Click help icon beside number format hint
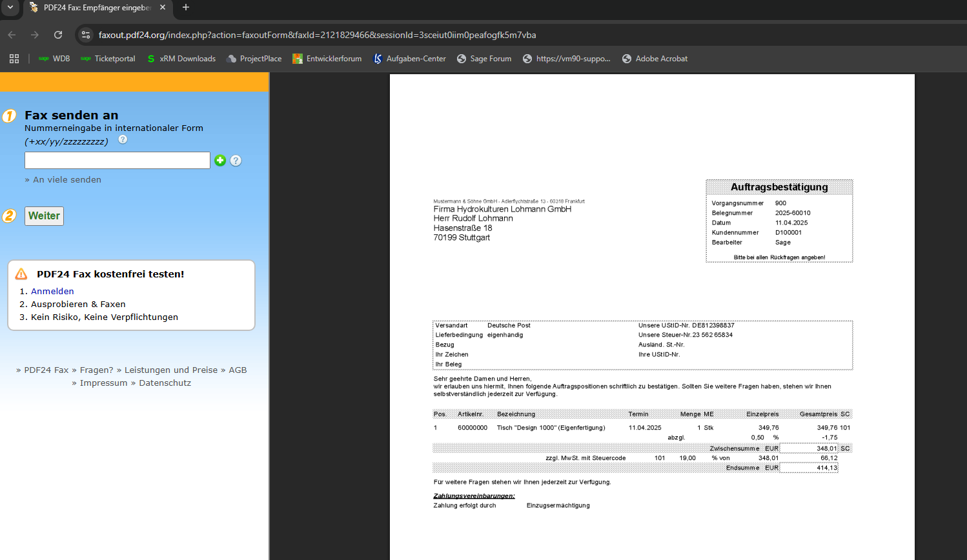This screenshot has height=560, width=967. (123, 139)
